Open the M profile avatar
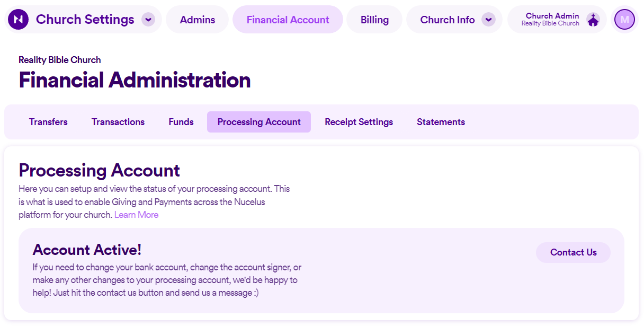The height and width of the screenshot is (326, 644). tap(624, 19)
